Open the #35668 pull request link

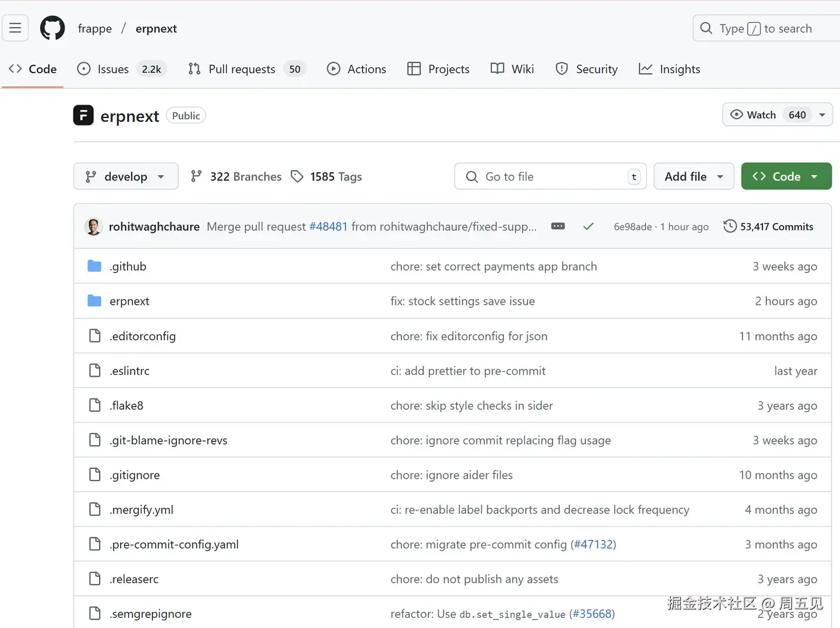pos(592,614)
